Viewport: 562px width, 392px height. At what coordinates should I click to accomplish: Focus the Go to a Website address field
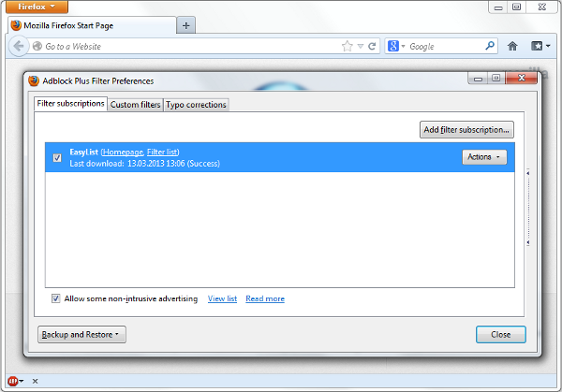(x=187, y=46)
